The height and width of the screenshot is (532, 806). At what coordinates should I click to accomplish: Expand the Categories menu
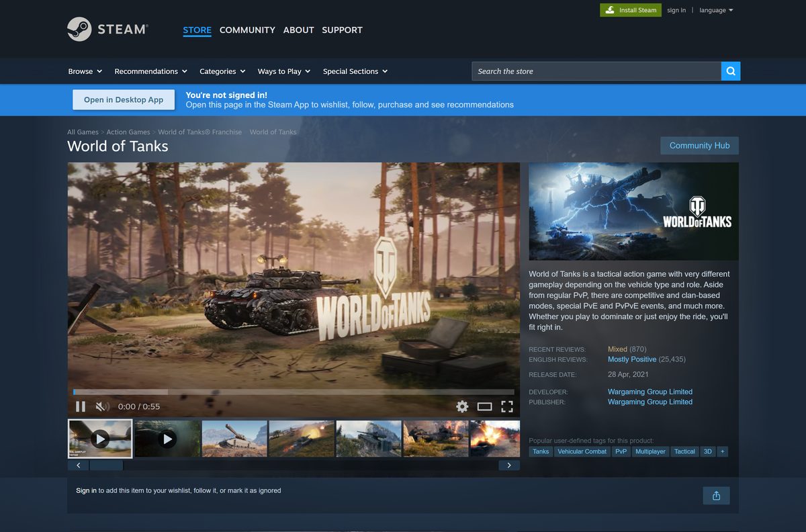(223, 71)
